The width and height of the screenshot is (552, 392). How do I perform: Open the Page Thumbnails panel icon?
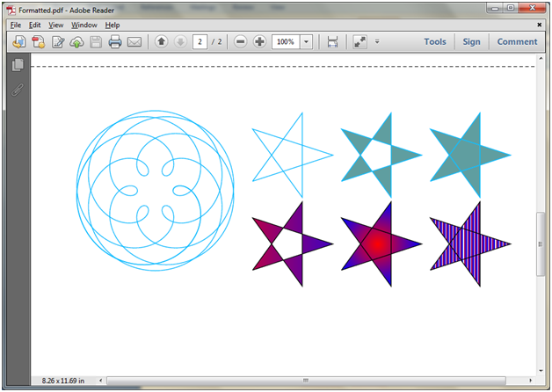coord(18,66)
